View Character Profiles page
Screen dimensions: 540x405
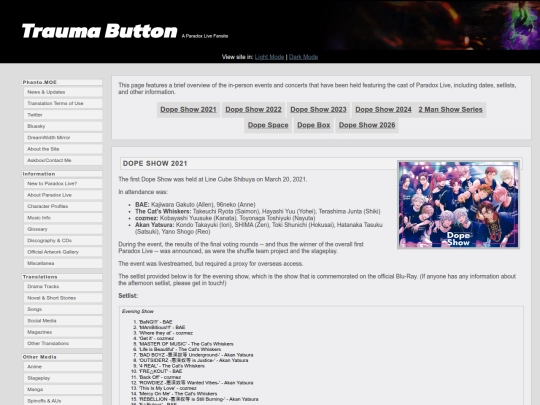(63, 206)
